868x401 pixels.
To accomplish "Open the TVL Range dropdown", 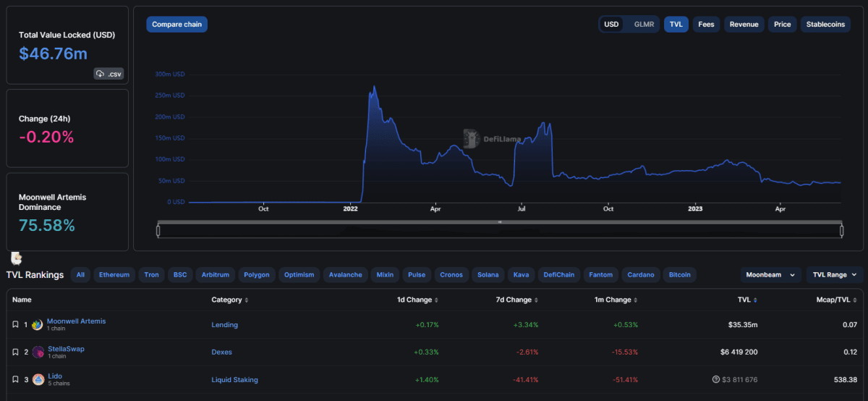I will point(834,275).
